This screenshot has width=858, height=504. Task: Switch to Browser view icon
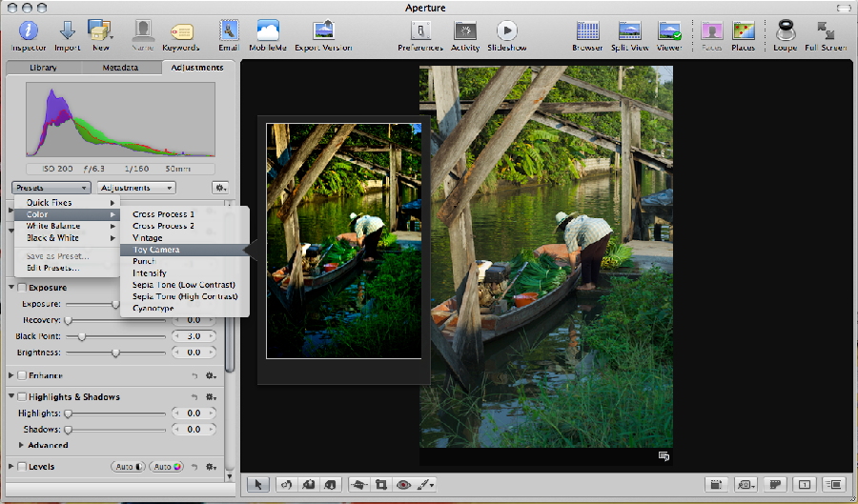tap(587, 30)
